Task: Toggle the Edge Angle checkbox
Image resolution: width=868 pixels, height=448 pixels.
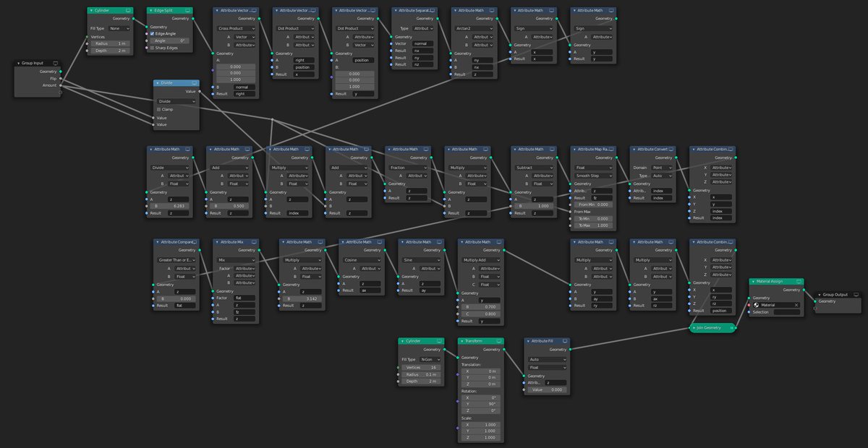Action: pos(152,33)
